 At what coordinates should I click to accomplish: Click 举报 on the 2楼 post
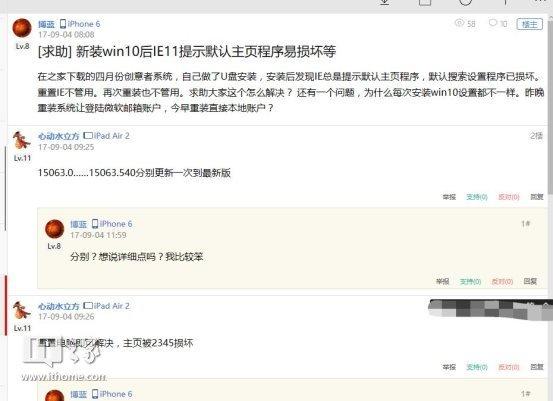coord(449,197)
